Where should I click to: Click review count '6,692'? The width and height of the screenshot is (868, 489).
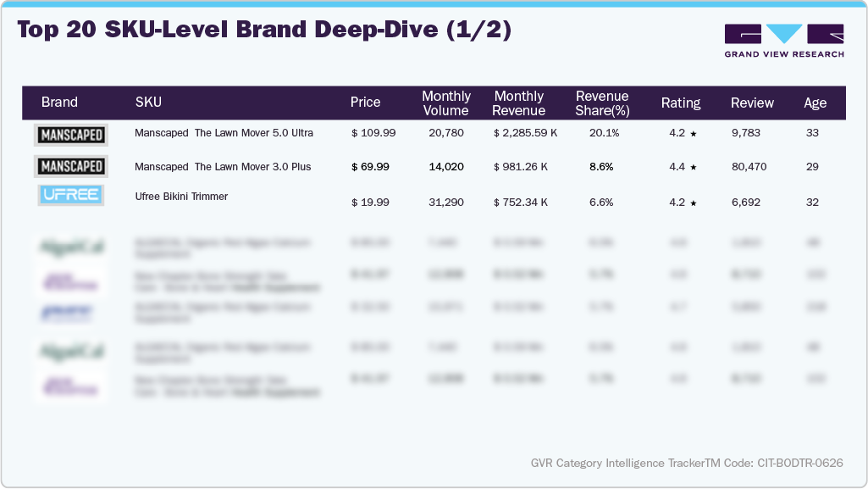(746, 203)
